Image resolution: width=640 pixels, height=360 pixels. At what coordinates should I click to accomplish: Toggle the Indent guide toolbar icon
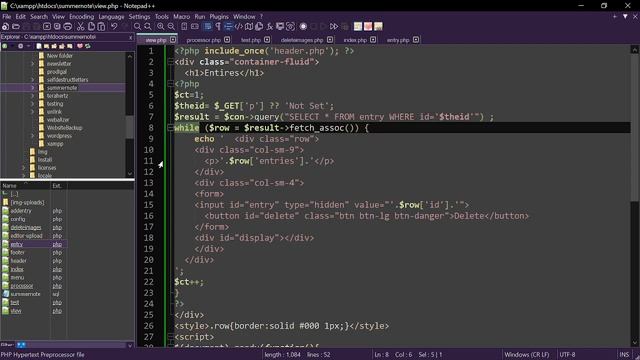pos(228,27)
